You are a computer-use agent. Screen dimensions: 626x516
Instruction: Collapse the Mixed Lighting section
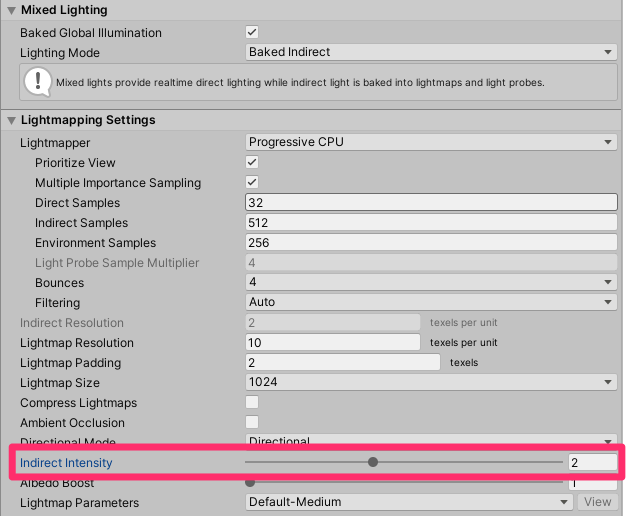pos(11,10)
